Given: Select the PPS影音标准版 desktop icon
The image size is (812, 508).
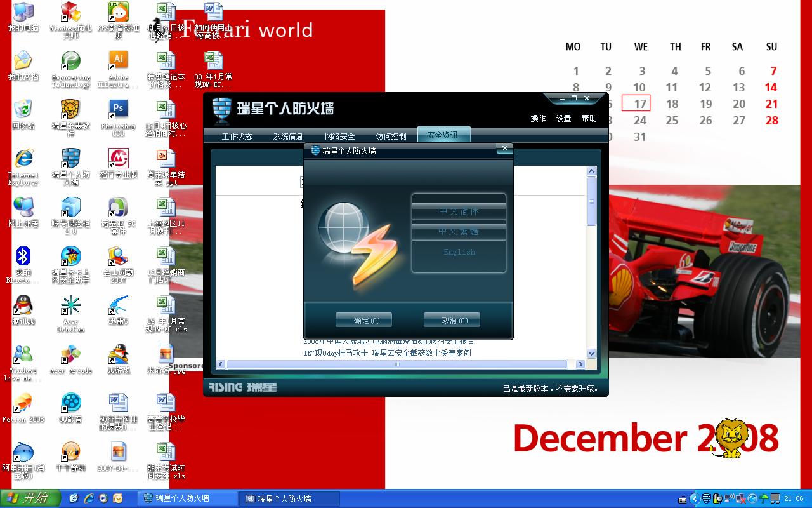Looking at the screenshot, I should click(x=119, y=20).
